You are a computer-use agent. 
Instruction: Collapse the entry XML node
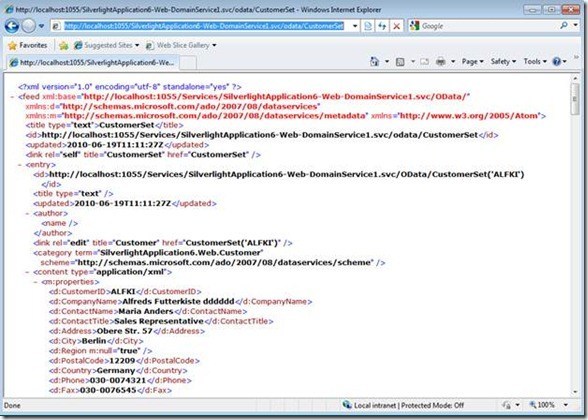(20, 165)
